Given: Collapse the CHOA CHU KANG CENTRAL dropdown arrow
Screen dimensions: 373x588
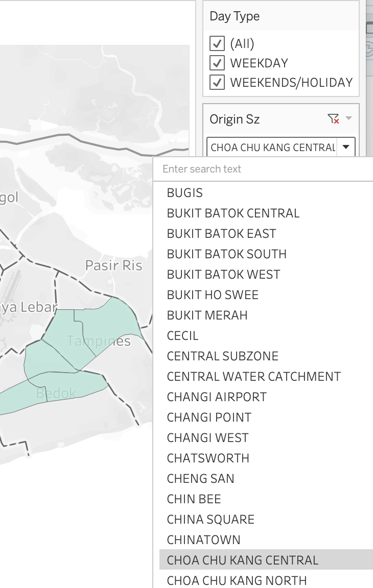Looking at the screenshot, I should point(346,148).
